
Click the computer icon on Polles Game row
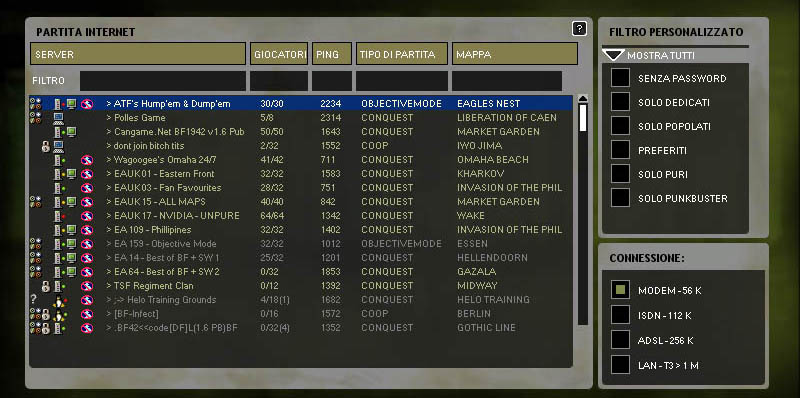[59, 118]
